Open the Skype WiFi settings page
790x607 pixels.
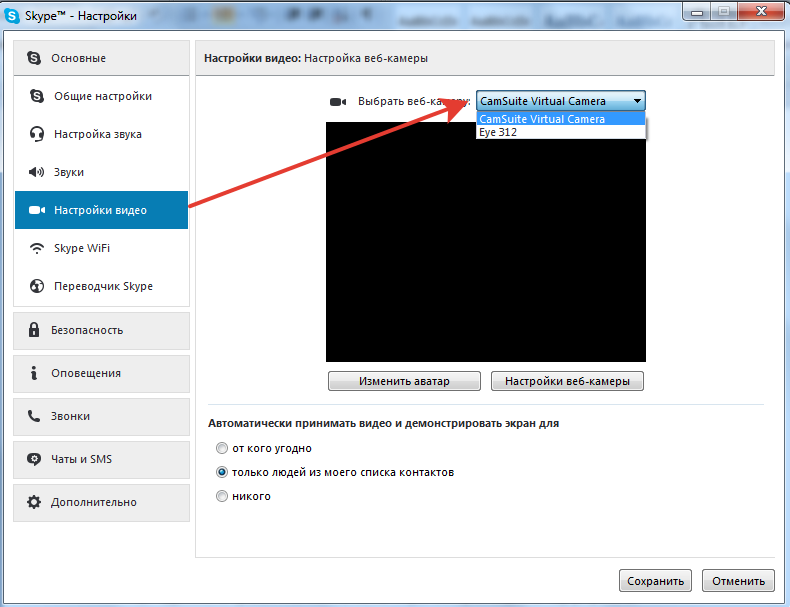pyautogui.click(x=101, y=248)
